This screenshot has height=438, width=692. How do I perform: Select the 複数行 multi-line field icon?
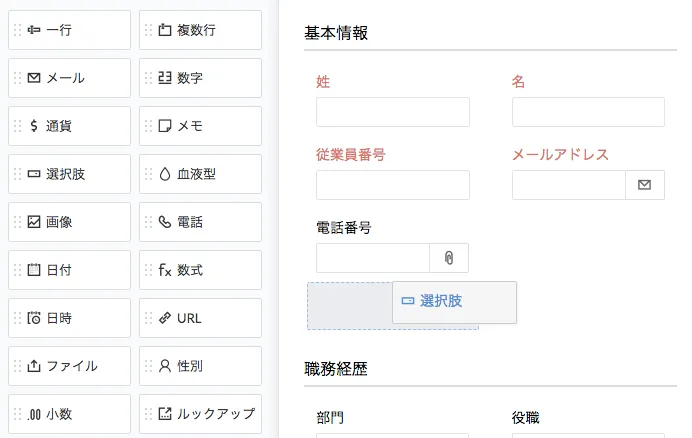(x=165, y=30)
